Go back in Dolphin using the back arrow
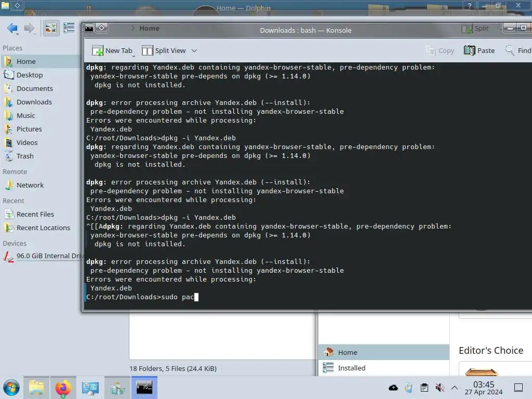Screen dimensions: 532x399 click(12, 28)
